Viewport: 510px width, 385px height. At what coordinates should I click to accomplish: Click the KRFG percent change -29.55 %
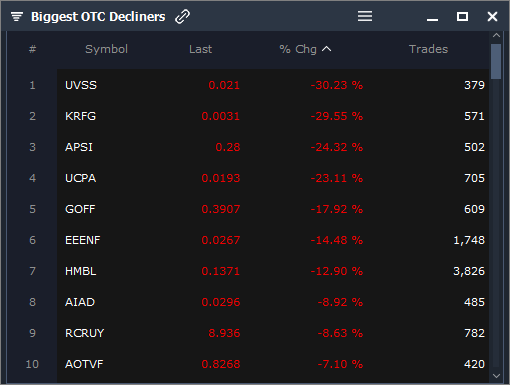[337, 116]
